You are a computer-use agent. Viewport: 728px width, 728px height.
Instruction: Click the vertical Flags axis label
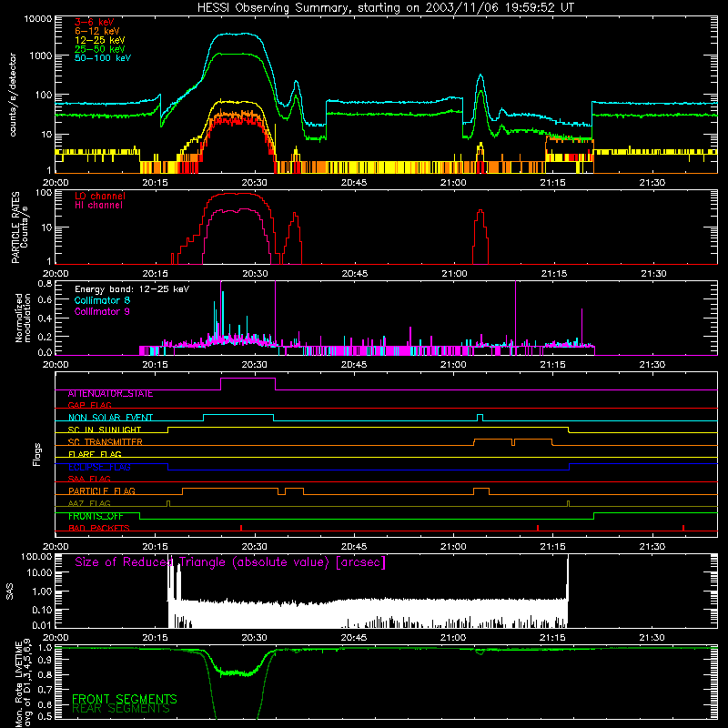[36, 454]
